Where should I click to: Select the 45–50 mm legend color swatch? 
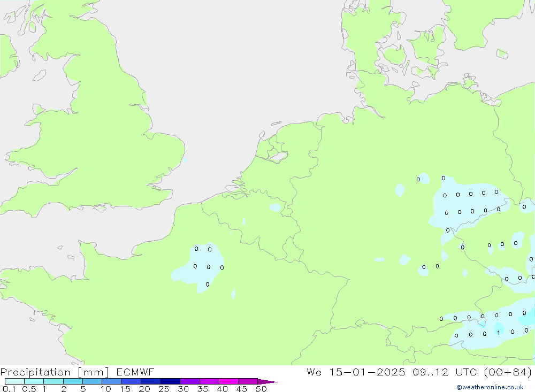coord(248,381)
